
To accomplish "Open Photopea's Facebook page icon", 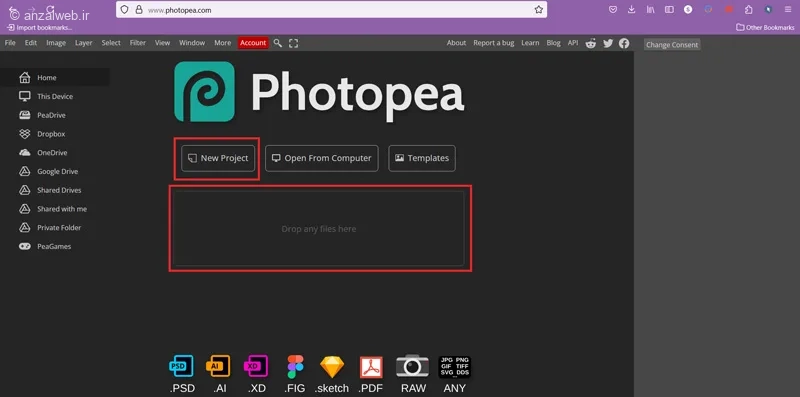I will (624, 43).
